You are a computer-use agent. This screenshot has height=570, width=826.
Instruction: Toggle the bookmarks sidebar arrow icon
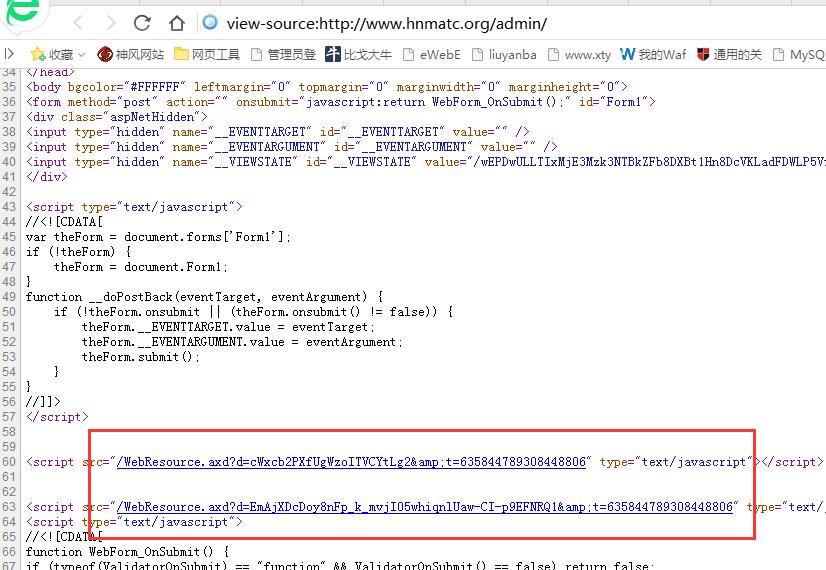(x=9, y=54)
